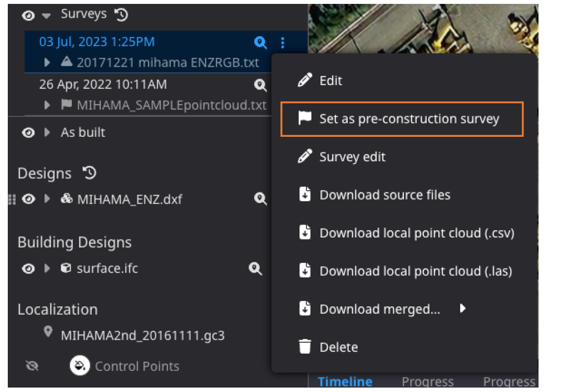Viewport: 563px width, 392px height.
Task: Click the pencil icon beside Edit
Action: tap(305, 80)
